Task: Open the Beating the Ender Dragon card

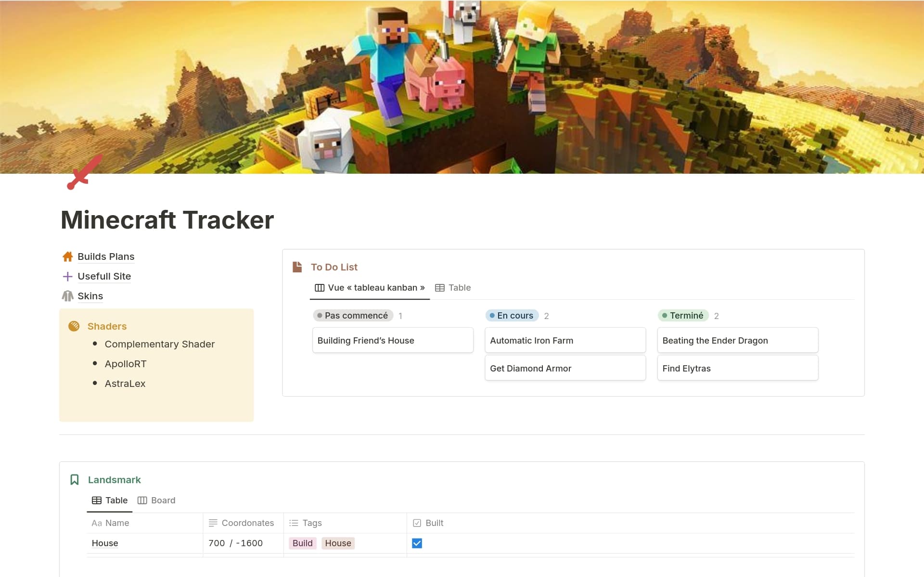Action: [x=738, y=341]
